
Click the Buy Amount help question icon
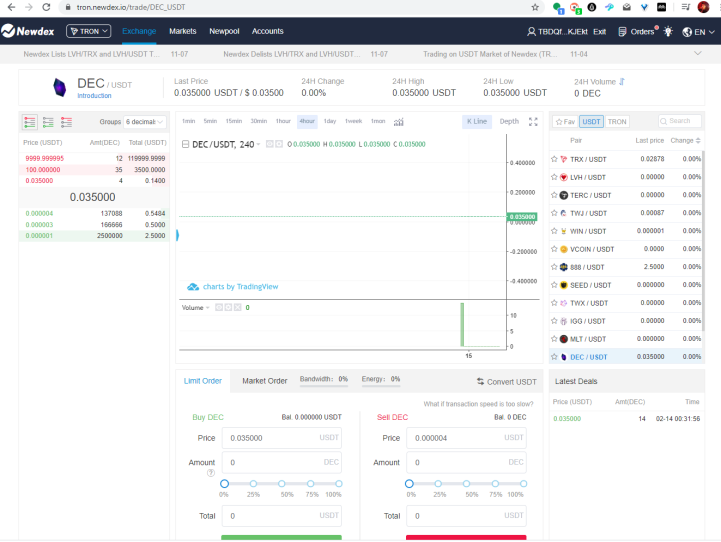pyautogui.click(x=211, y=473)
